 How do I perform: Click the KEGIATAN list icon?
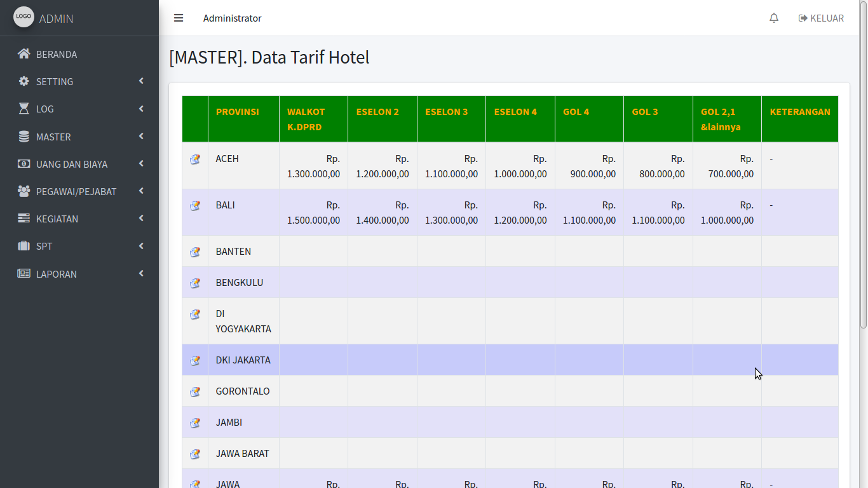click(24, 219)
